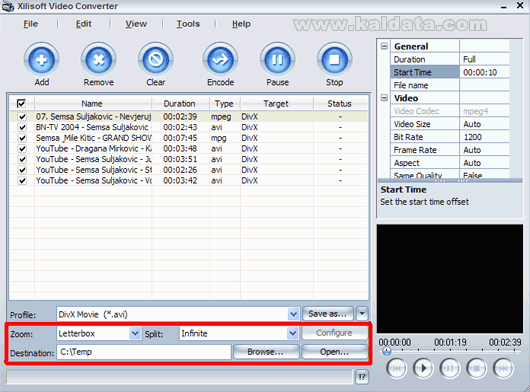Open the View menu
The width and height of the screenshot is (530, 392).
(136, 24)
